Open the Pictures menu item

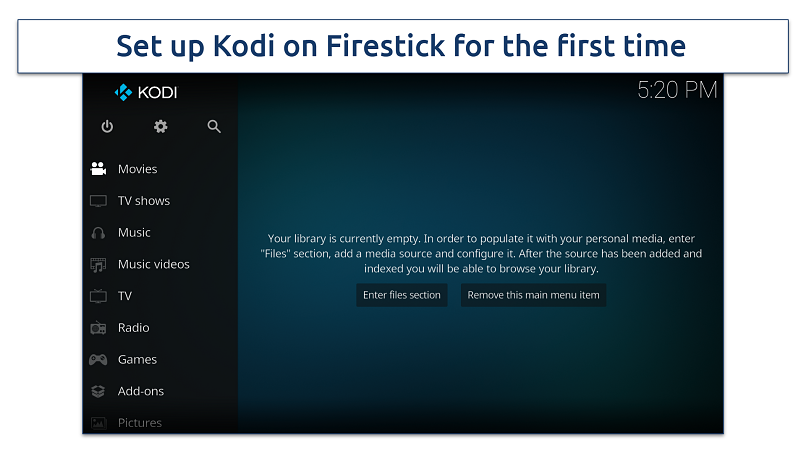(x=140, y=423)
